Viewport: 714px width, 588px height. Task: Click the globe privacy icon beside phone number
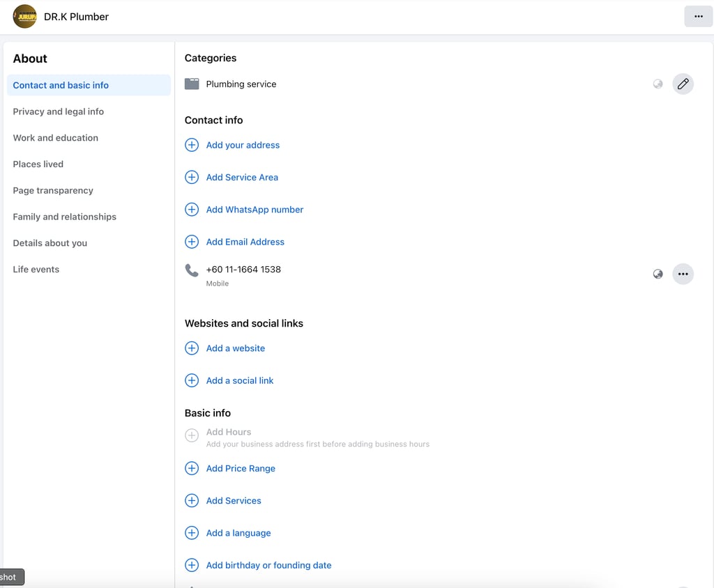(658, 274)
